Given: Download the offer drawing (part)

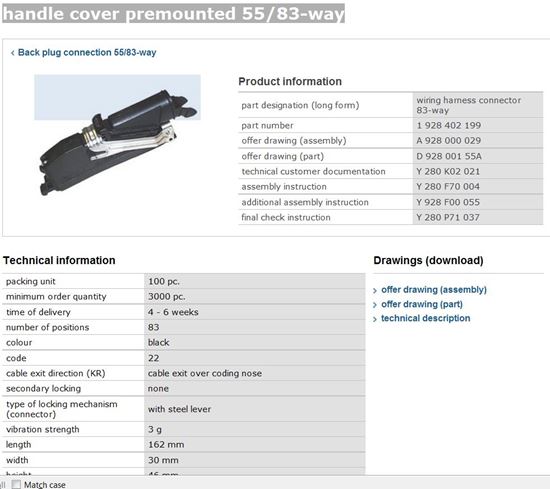Looking at the screenshot, I should pyautogui.click(x=422, y=304).
